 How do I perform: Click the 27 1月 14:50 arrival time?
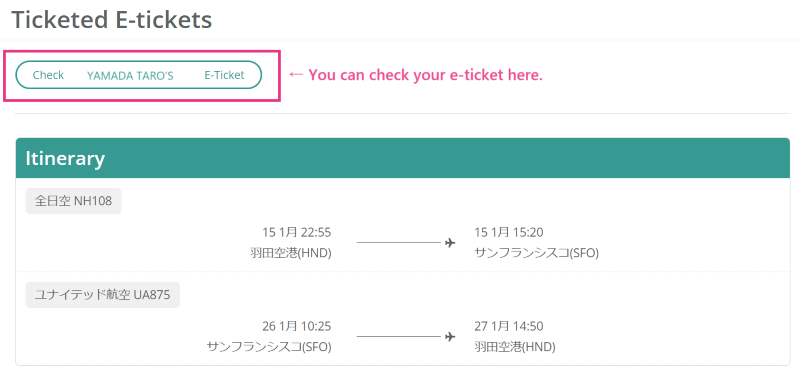(x=509, y=327)
